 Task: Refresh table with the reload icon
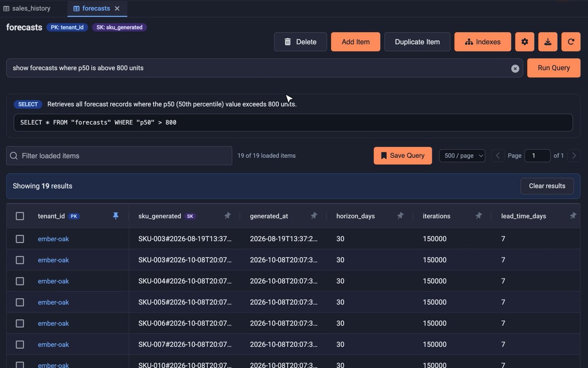pos(571,42)
